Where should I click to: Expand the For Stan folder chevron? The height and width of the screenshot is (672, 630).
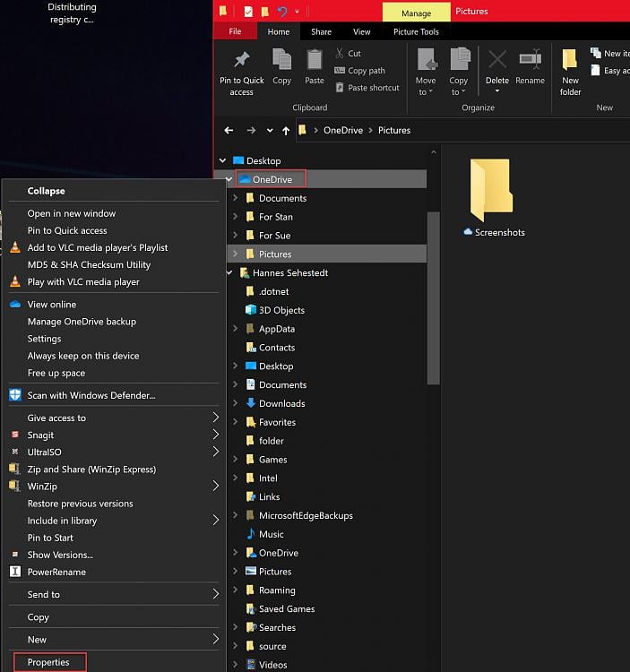click(235, 217)
